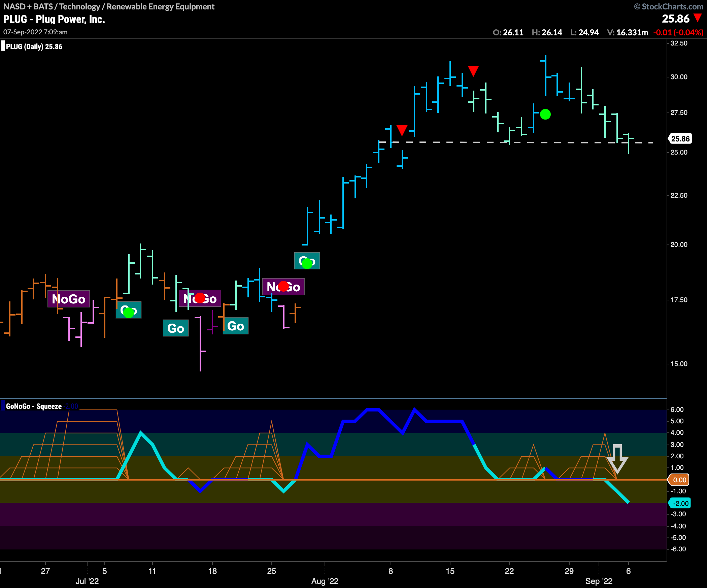Image resolution: width=707 pixels, height=588 pixels.
Task: Click the GoNoGo - Squeeze panel label
Action: [x=34, y=406]
